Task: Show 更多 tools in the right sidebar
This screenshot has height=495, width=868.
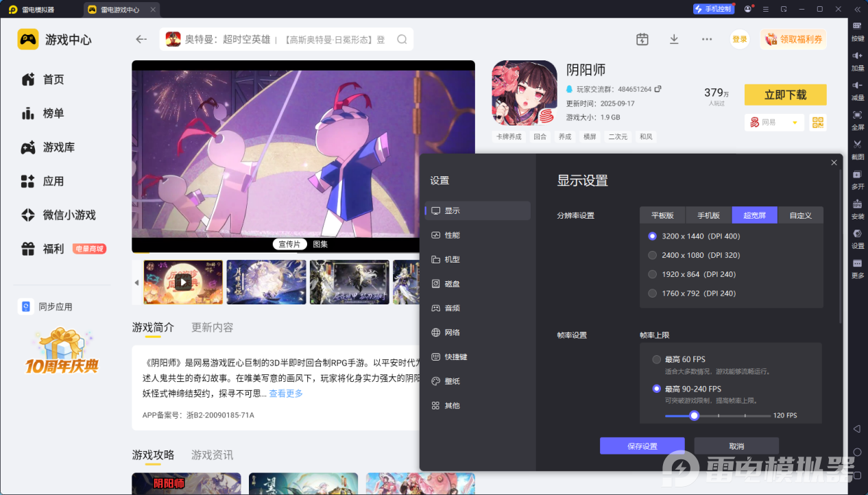Action: 857,267
